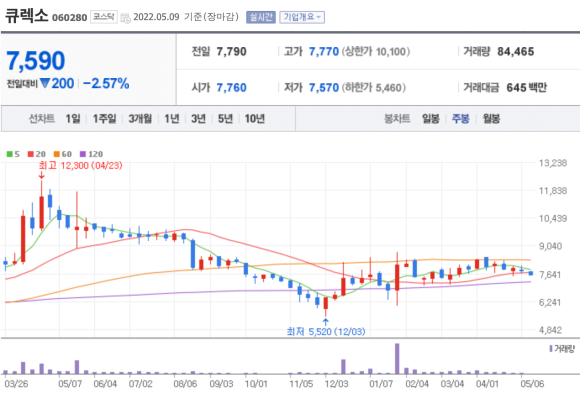Click the orange 60 moving average legend
Viewport: 580px width, 393px height.
click(x=63, y=154)
